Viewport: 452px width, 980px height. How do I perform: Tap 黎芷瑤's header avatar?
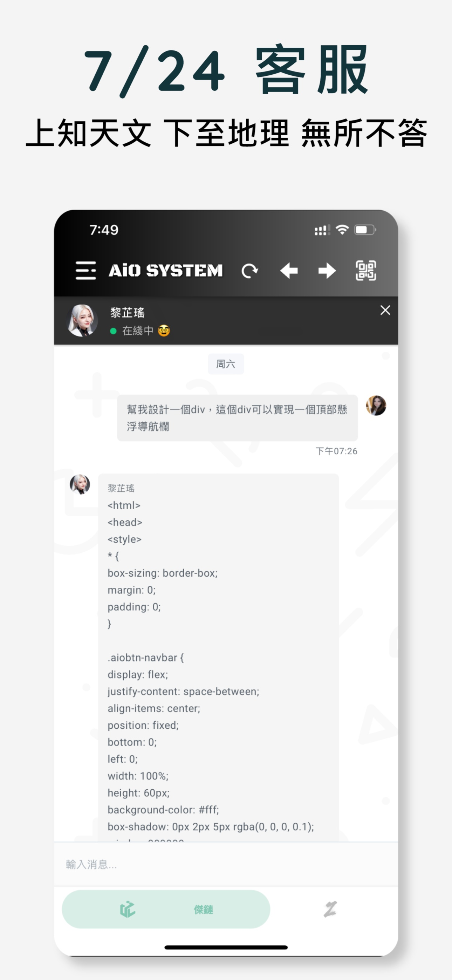point(82,320)
